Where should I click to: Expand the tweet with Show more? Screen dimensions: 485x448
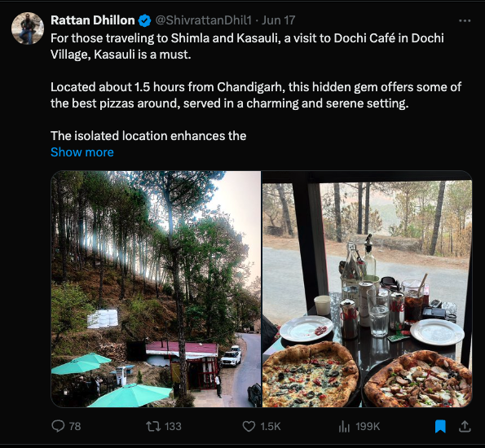tap(82, 152)
